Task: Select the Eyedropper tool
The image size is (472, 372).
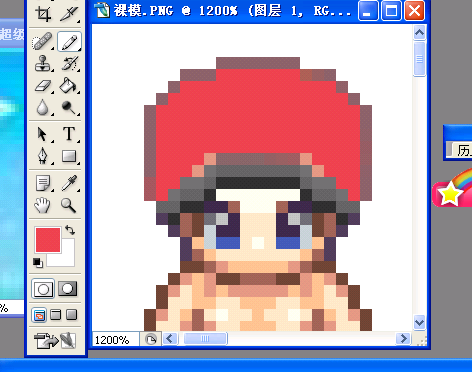Action: [69, 183]
